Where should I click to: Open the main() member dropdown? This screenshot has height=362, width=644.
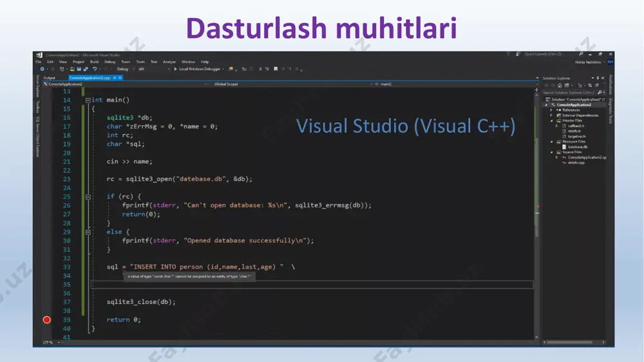(x=456, y=84)
